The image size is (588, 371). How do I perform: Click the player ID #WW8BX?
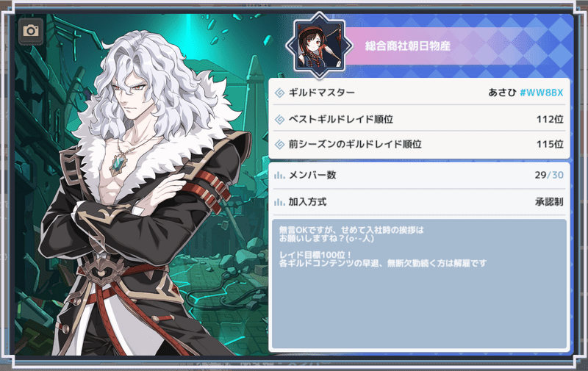click(542, 93)
